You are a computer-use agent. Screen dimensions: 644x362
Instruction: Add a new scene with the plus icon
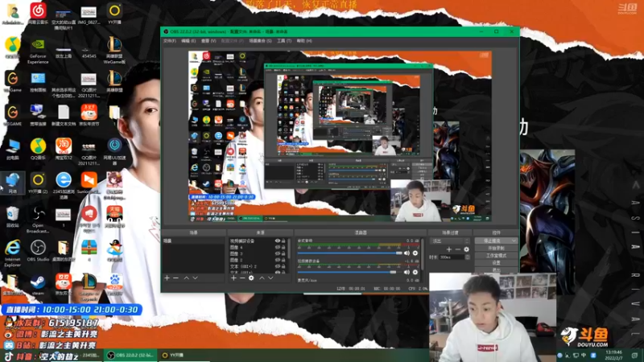pyautogui.click(x=167, y=278)
